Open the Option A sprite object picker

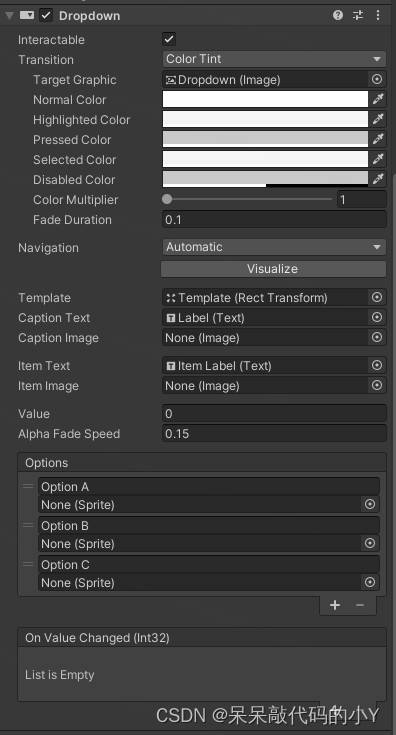370,504
